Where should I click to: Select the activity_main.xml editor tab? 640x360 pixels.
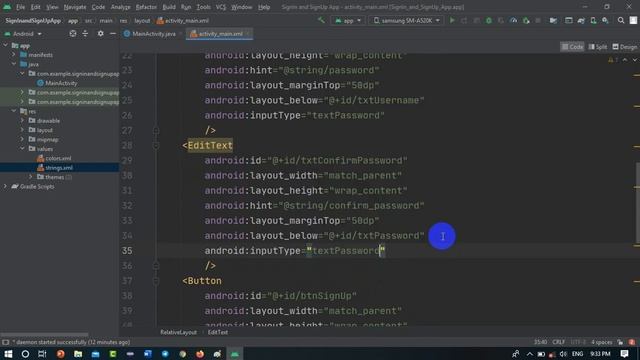(220, 34)
